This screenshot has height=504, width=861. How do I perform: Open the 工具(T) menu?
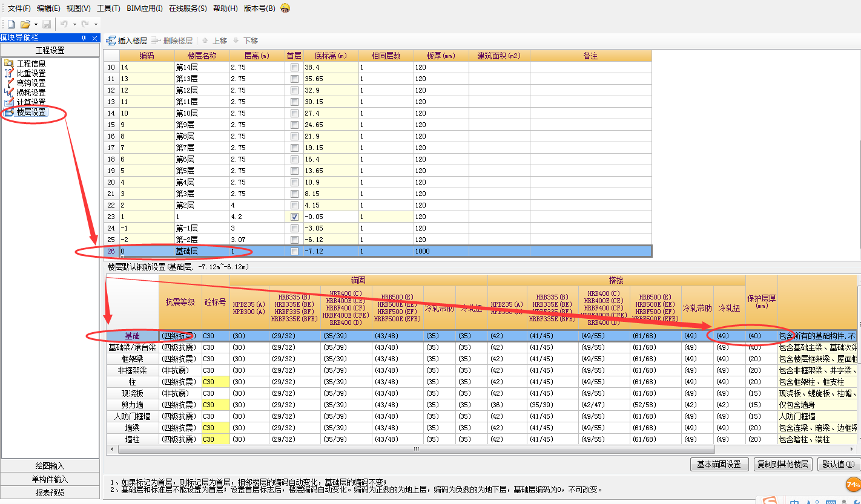(108, 8)
